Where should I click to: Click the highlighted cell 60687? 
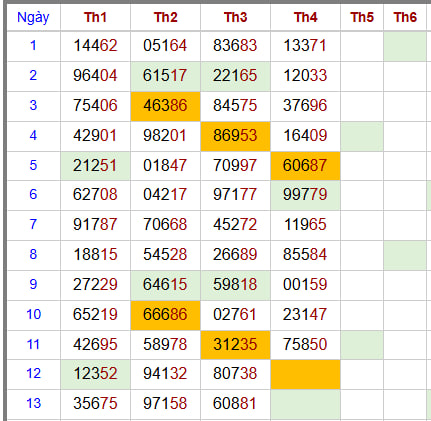click(x=305, y=166)
